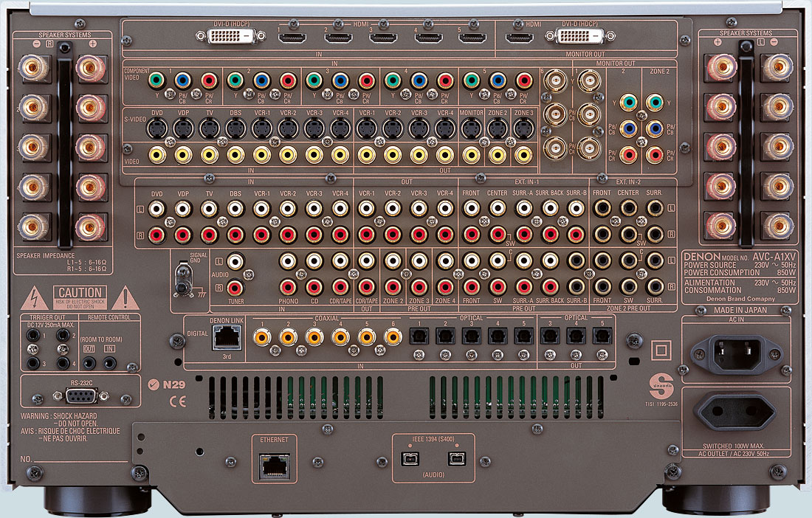
Task: Click the room-to-room remote control IN jack
Action: [109, 363]
